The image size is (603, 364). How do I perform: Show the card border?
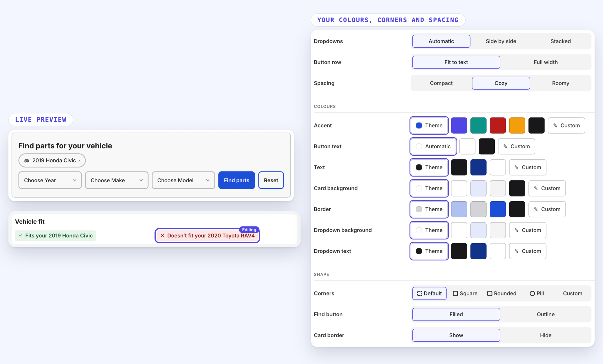coord(456,335)
